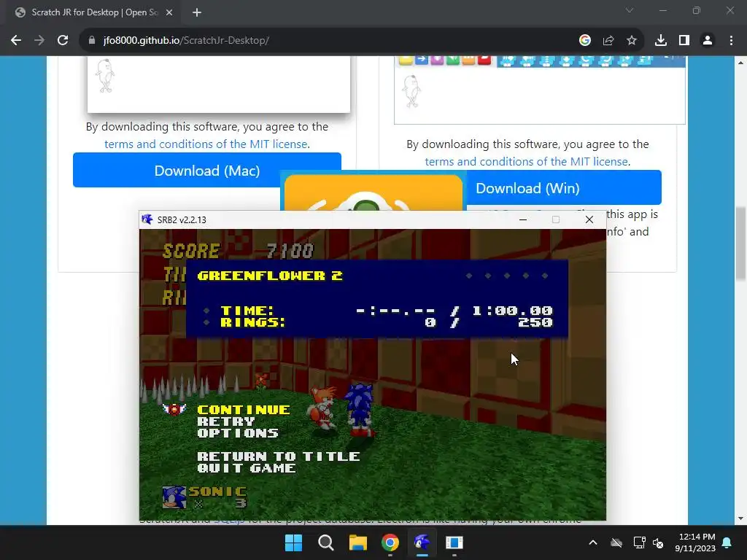Click the Google icon in address bar
Viewport: 747px width, 560px height.
click(584, 41)
